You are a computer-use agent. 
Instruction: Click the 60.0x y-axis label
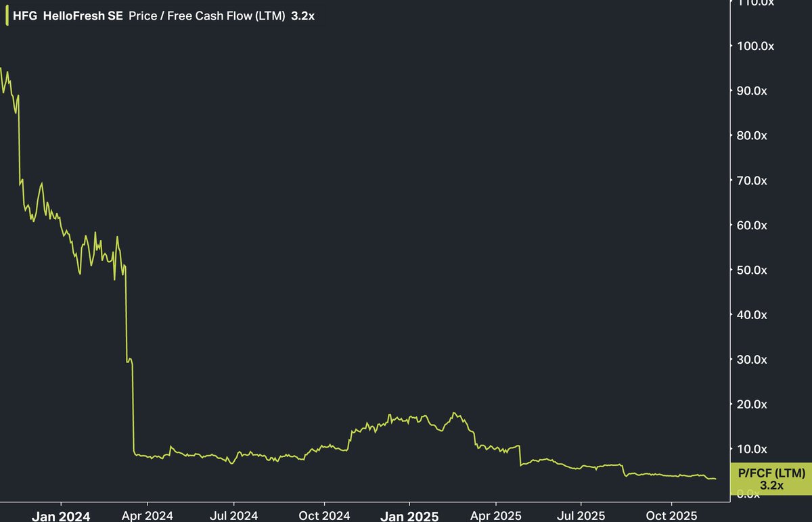752,225
